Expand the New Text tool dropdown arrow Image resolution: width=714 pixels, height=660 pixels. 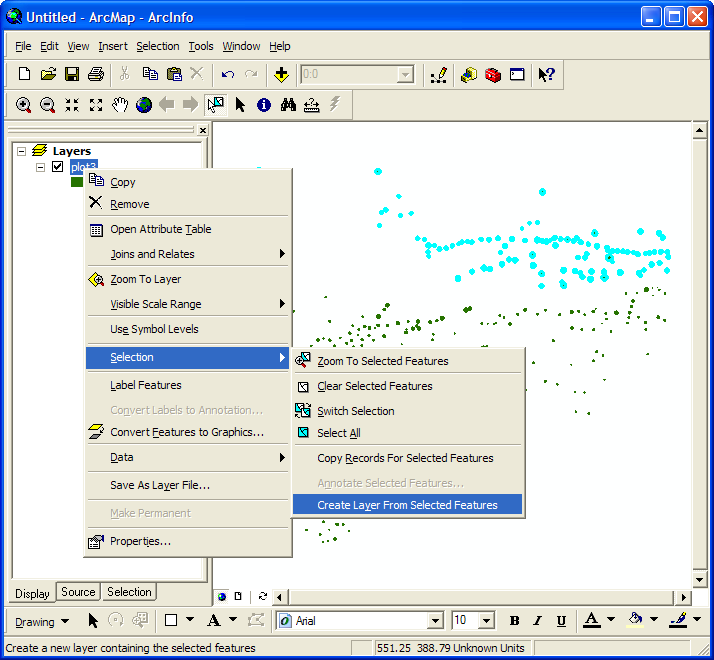click(233, 620)
